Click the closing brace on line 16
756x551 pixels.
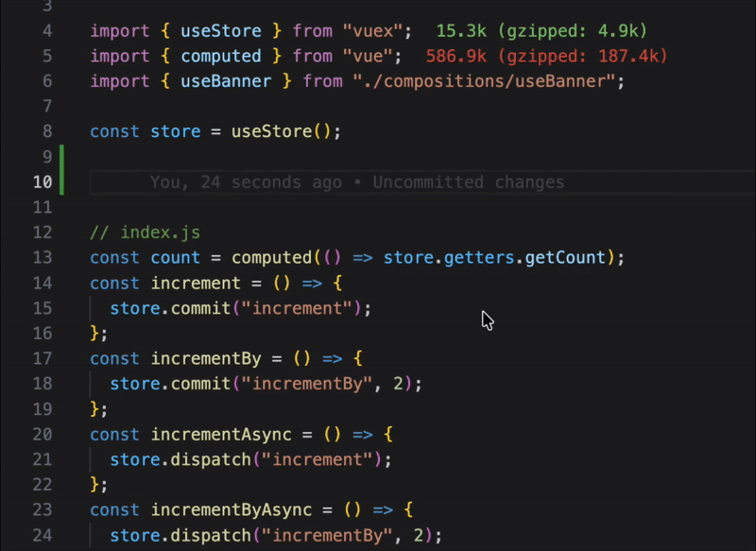(x=95, y=334)
